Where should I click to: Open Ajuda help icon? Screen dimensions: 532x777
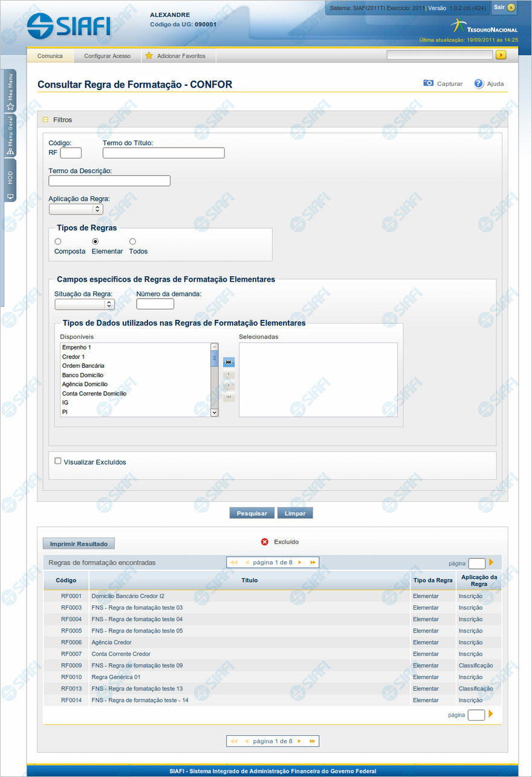point(479,83)
